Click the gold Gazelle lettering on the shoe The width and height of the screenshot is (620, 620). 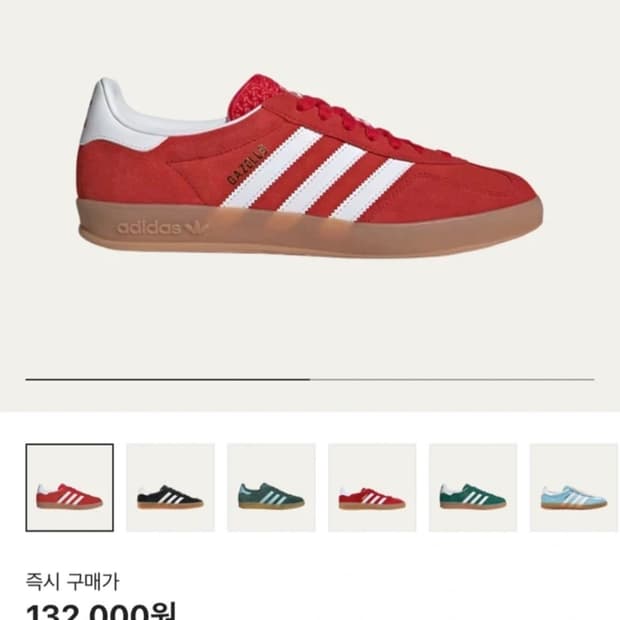click(247, 165)
